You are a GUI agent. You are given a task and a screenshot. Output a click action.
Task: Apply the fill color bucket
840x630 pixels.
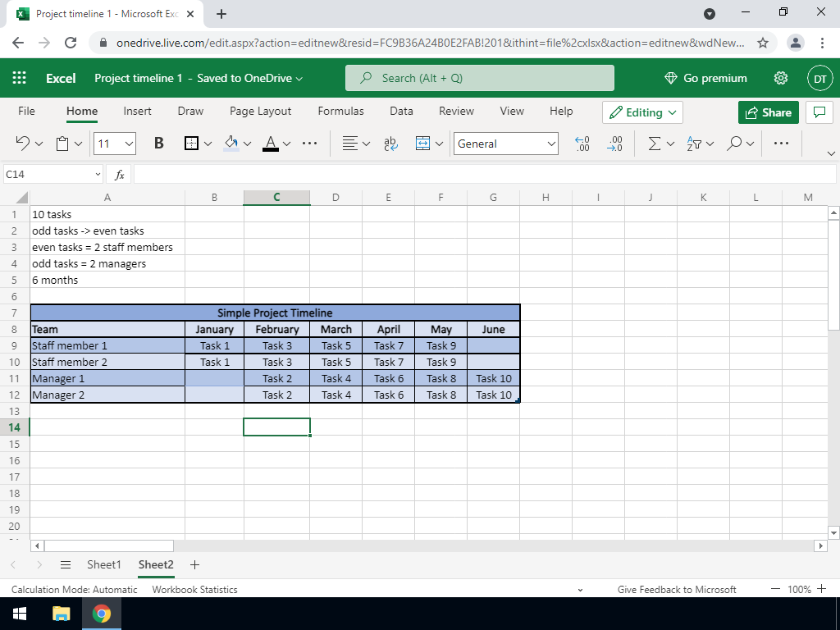tap(231, 143)
